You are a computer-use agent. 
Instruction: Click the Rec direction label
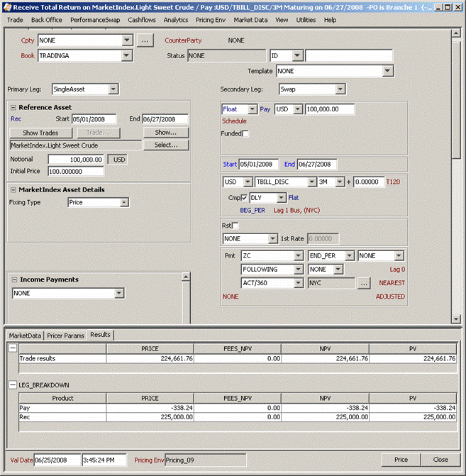point(16,119)
